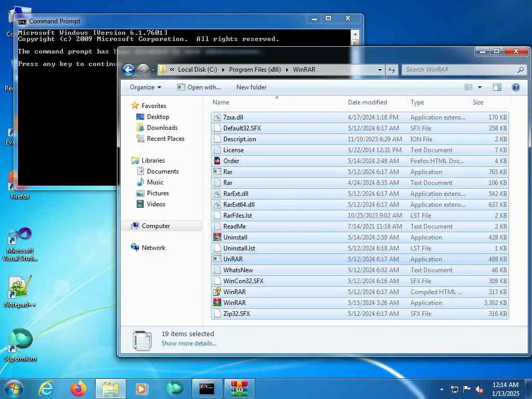The image size is (532, 399).
Task: Open the Microsoft Visual Studio desktop shortcut
Action: click(20, 244)
